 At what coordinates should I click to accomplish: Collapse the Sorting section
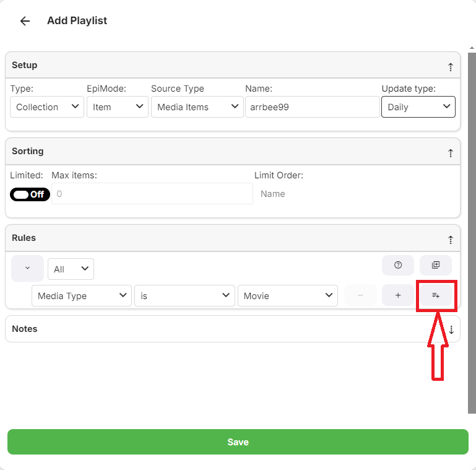pos(450,152)
